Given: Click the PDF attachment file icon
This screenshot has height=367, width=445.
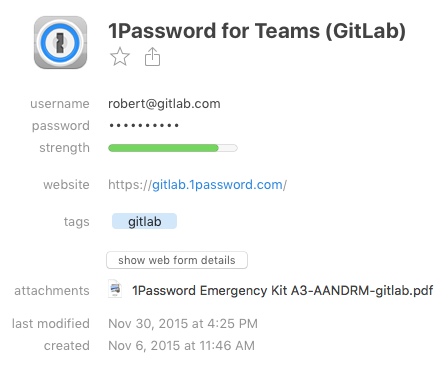Looking at the screenshot, I should [x=115, y=289].
